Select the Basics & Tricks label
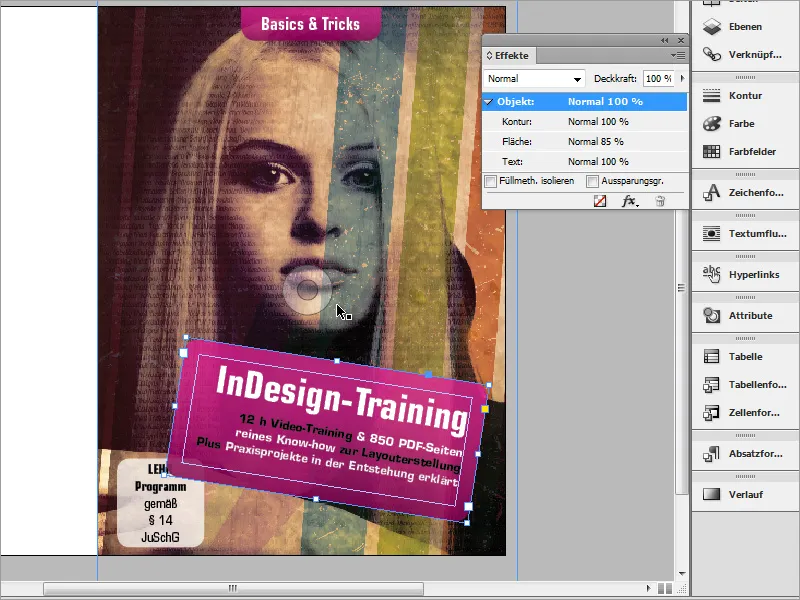The height and width of the screenshot is (600, 800). coord(311,24)
